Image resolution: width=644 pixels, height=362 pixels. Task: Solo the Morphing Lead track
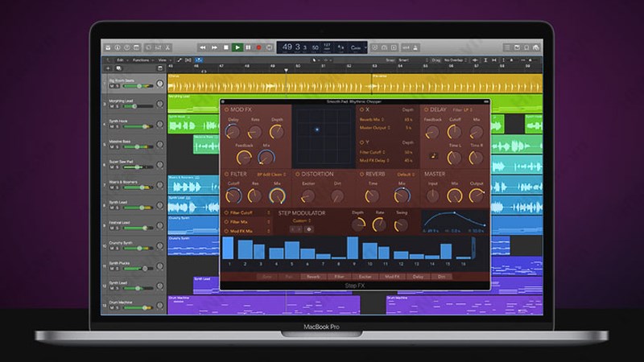point(117,106)
